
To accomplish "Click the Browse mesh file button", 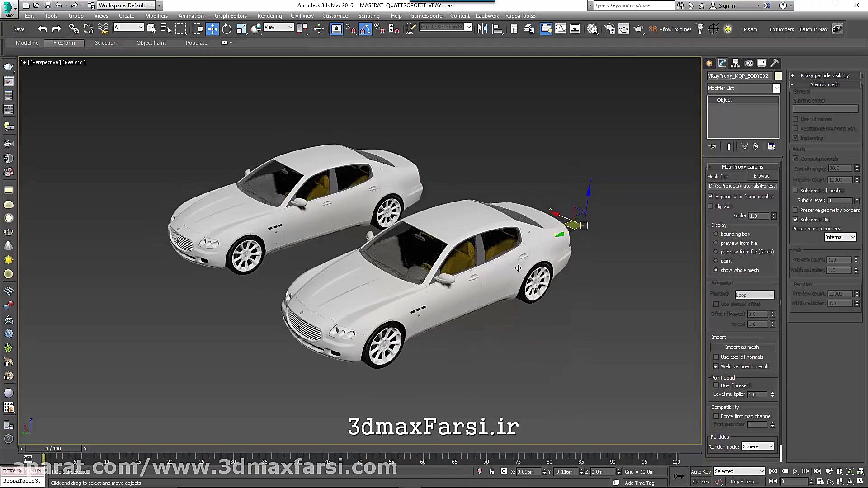I will (761, 176).
